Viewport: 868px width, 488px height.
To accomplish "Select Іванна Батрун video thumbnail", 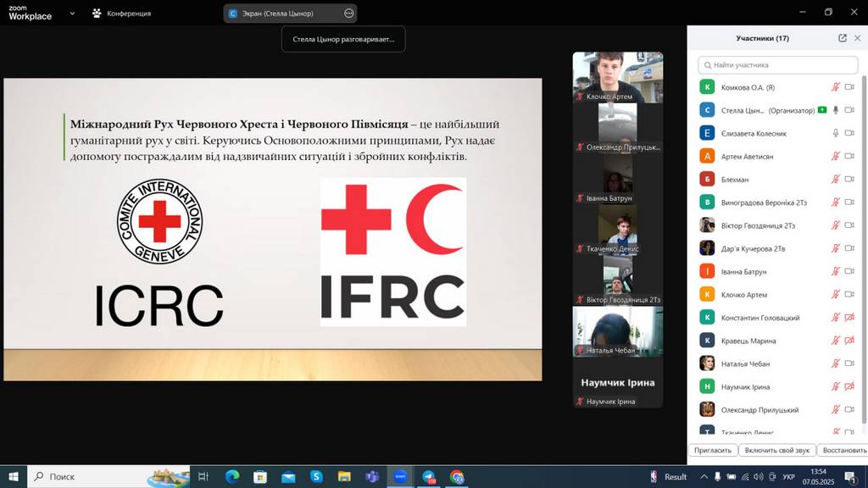I will [618, 179].
